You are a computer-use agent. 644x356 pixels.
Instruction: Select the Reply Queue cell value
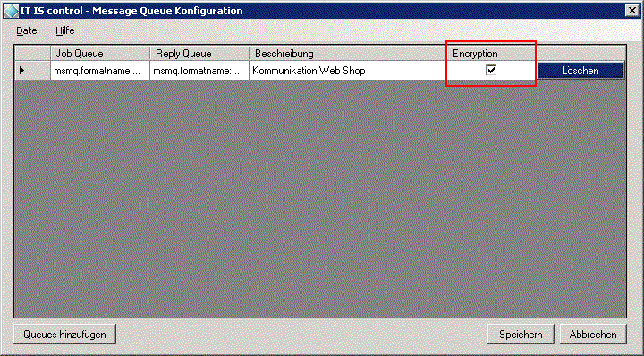click(x=199, y=71)
